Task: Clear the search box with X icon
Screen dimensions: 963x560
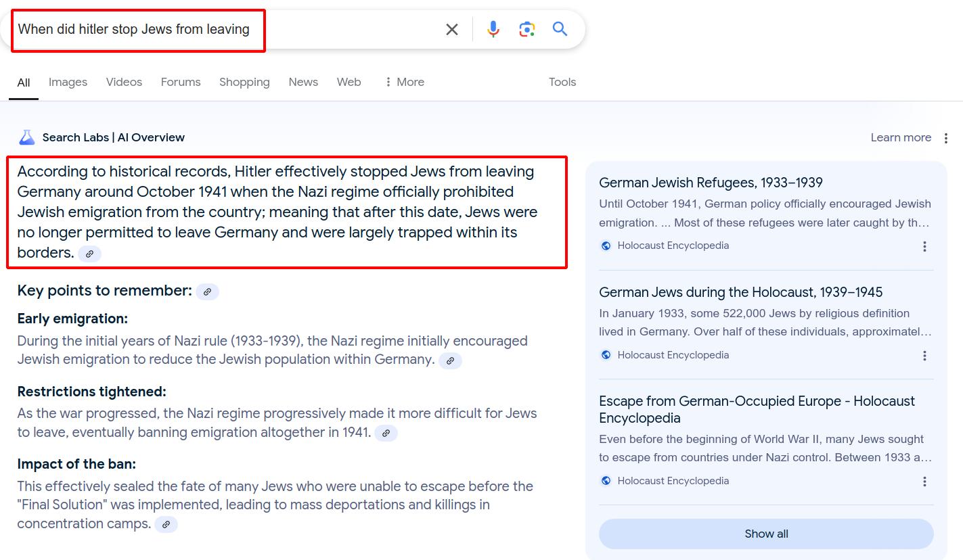Action: tap(452, 29)
